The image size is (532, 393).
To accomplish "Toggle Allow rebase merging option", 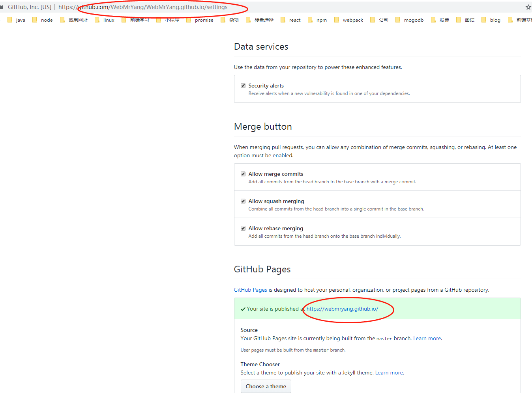I will (x=243, y=228).
